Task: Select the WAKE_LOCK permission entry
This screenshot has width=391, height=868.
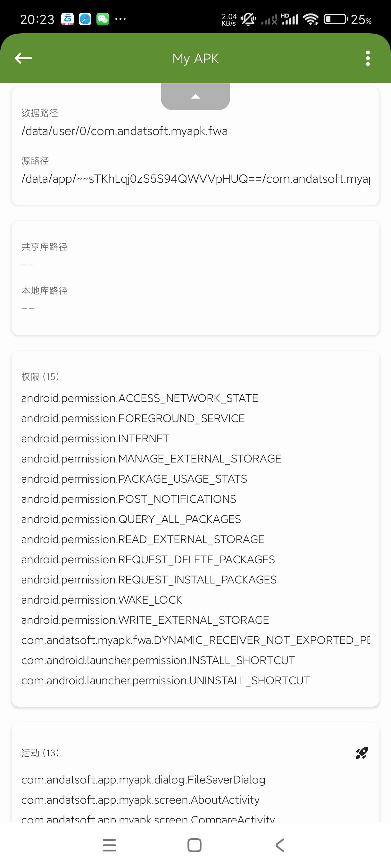Action: tap(102, 600)
